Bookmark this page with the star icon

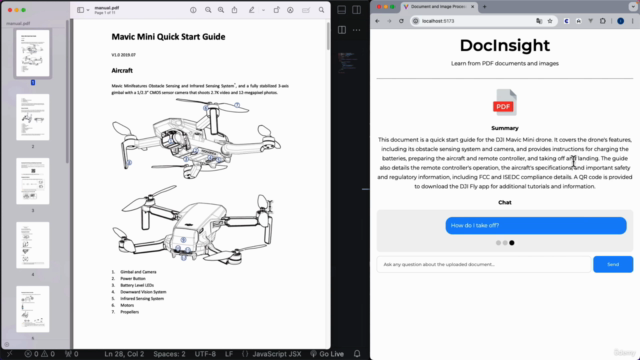point(550,21)
